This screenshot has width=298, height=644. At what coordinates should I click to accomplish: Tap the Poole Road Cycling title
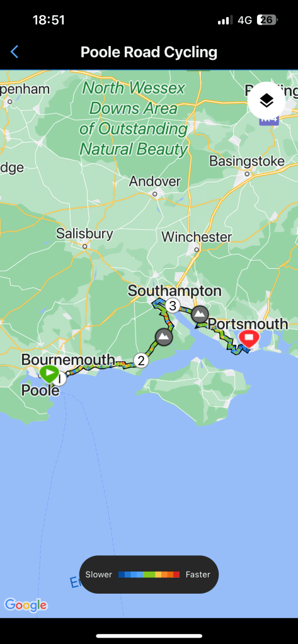(149, 52)
